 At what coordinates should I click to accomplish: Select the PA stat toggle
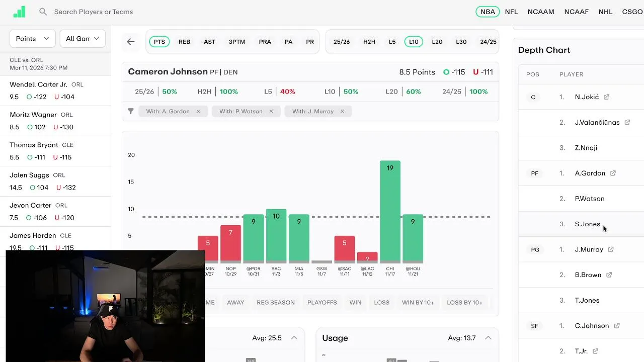pyautogui.click(x=288, y=42)
